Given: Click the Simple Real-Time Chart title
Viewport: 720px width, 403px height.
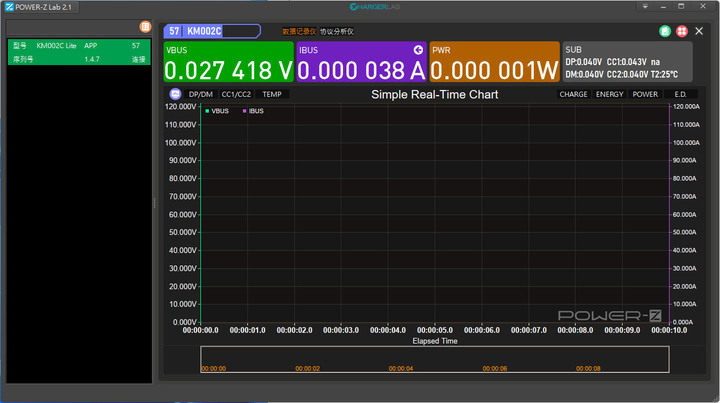Looking at the screenshot, I should pos(434,95).
